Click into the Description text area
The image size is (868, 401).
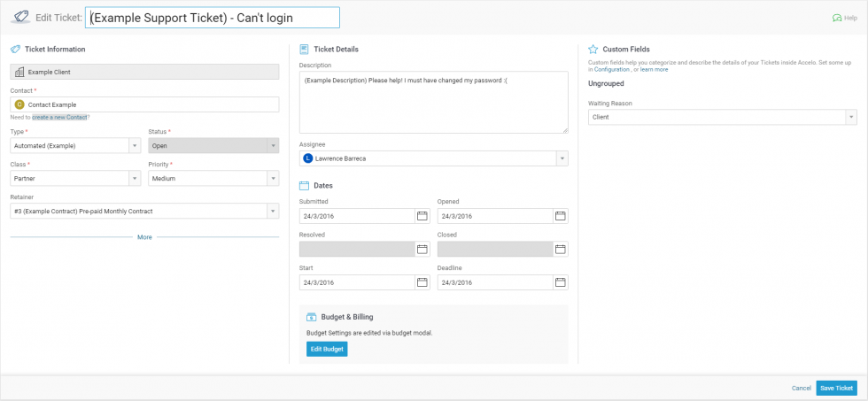pyautogui.click(x=433, y=102)
